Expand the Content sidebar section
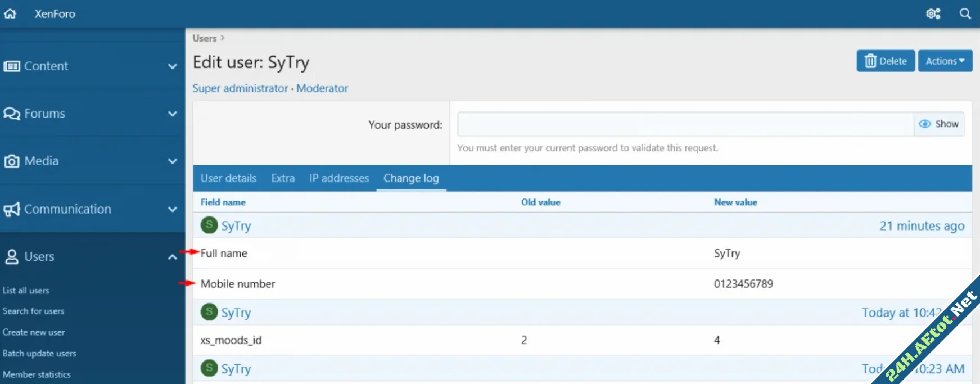Image resolution: width=980 pixels, height=384 pixels. [172, 66]
